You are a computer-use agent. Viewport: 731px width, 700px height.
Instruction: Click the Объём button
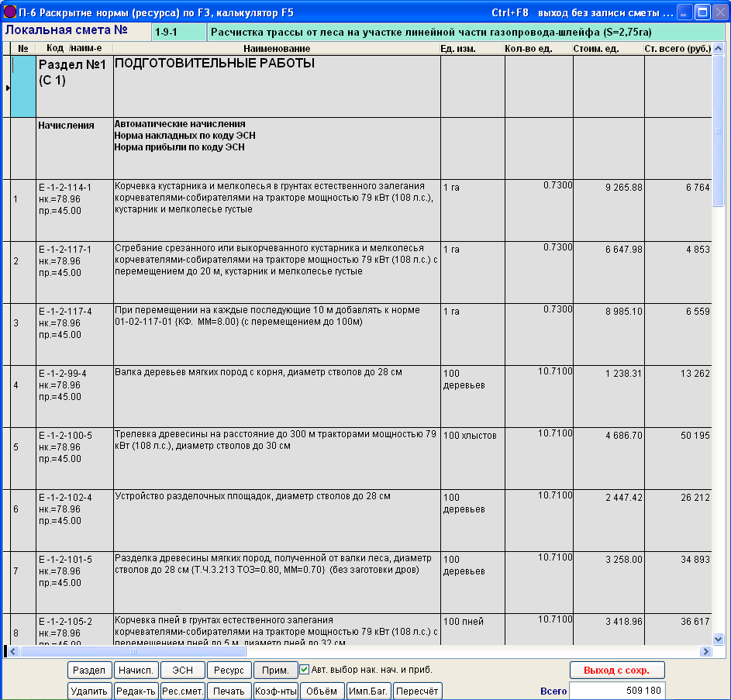322,691
